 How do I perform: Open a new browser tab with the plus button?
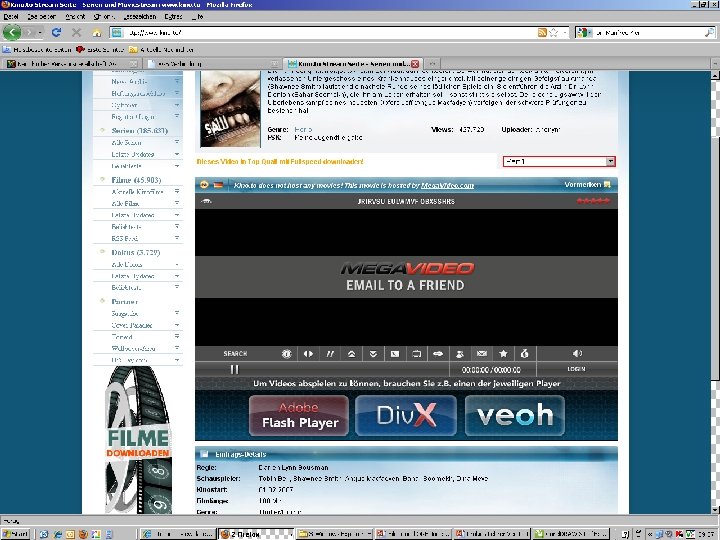432,63
